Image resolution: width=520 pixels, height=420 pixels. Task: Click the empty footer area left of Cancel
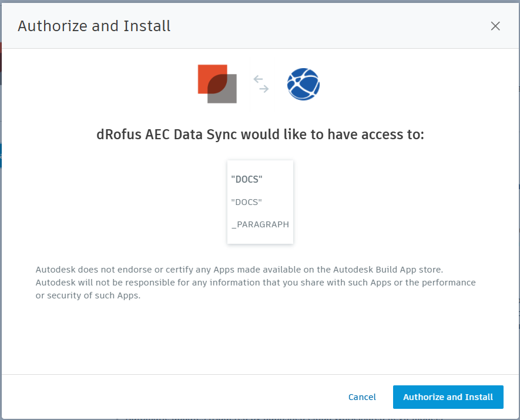[x=176, y=397]
